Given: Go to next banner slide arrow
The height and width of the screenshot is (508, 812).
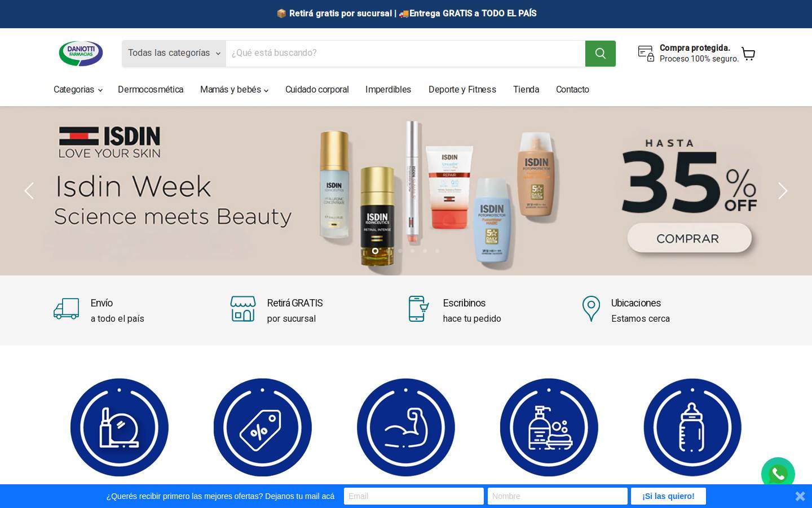Looking at the screenshot, I should pos(783,191).
